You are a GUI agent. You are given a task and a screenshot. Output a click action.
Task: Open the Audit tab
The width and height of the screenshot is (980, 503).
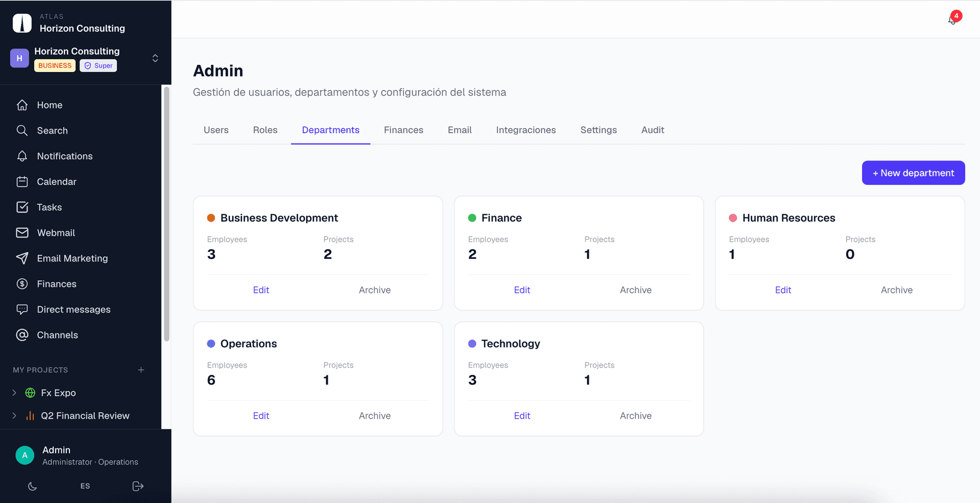(653, 130)
